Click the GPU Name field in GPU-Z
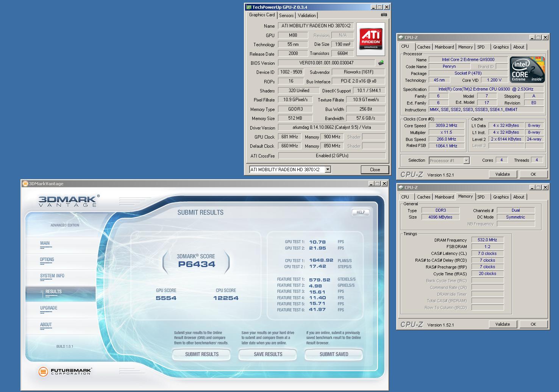This screenshot has height=392, width=559. pyautogui.click(x=316, y=26)
